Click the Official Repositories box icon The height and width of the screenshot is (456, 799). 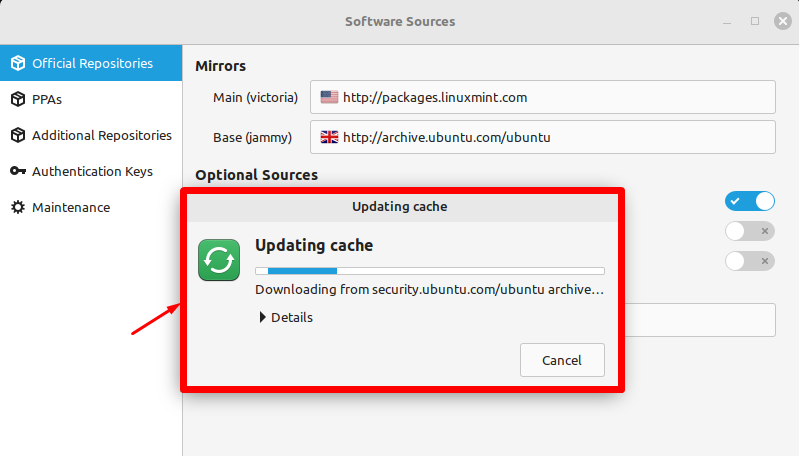(x=17, y=63)
